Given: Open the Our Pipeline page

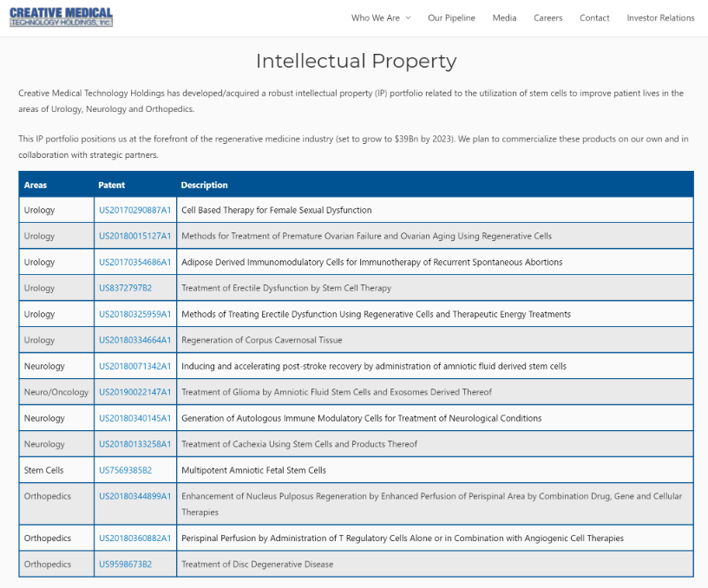Looking at the screenshot, I should (451, 17).
